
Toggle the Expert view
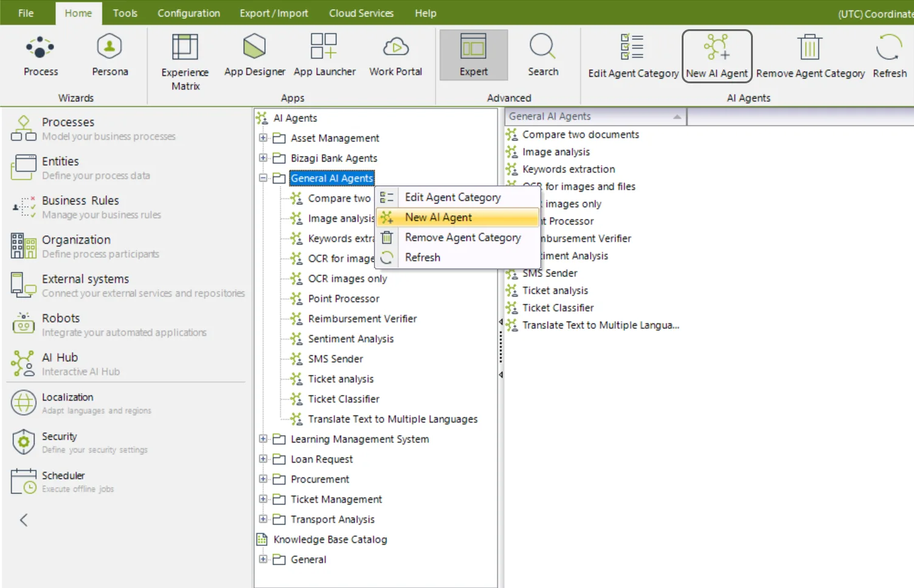(x=474, y=55)
